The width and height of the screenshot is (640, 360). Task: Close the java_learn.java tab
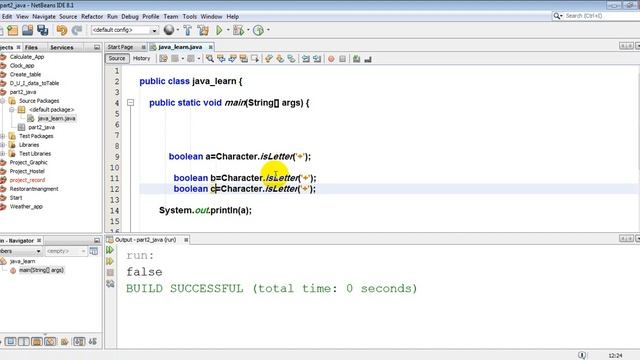(211, 47)
